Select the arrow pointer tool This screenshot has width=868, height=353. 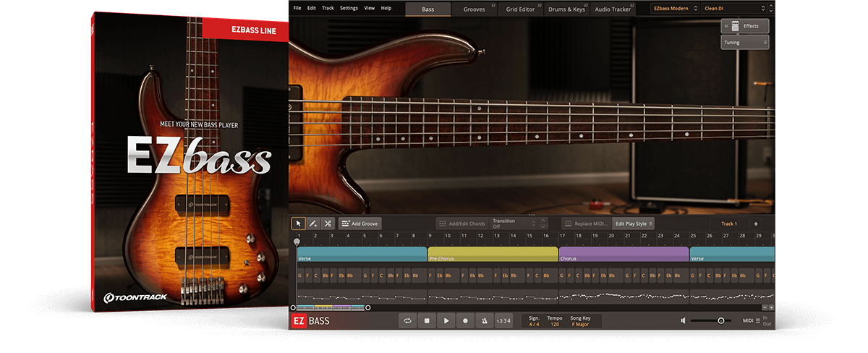(x=298, y=224)
